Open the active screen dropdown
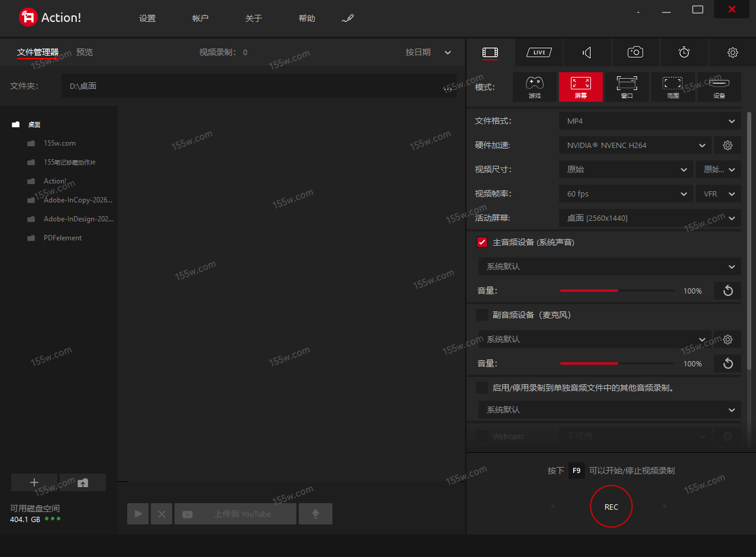Image resolution: width=756 pixels, height=557 pixels. [650, 218]
